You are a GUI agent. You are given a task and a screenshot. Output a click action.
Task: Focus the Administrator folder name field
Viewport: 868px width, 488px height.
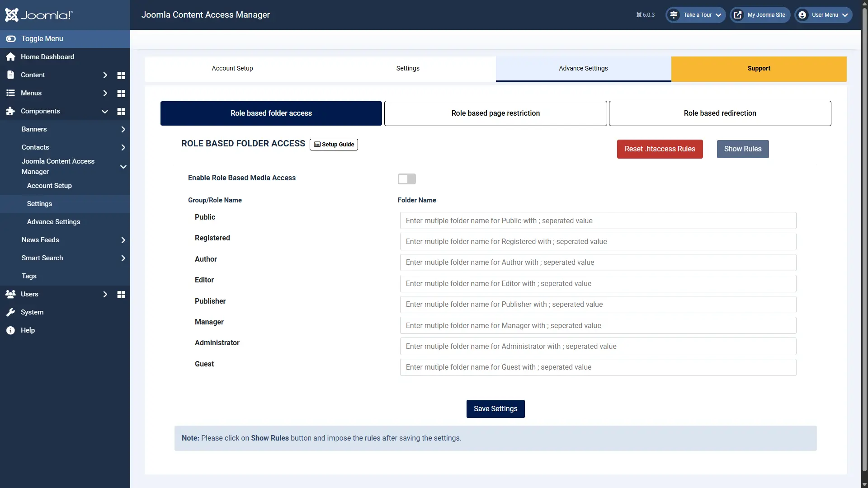pos(598,347)
